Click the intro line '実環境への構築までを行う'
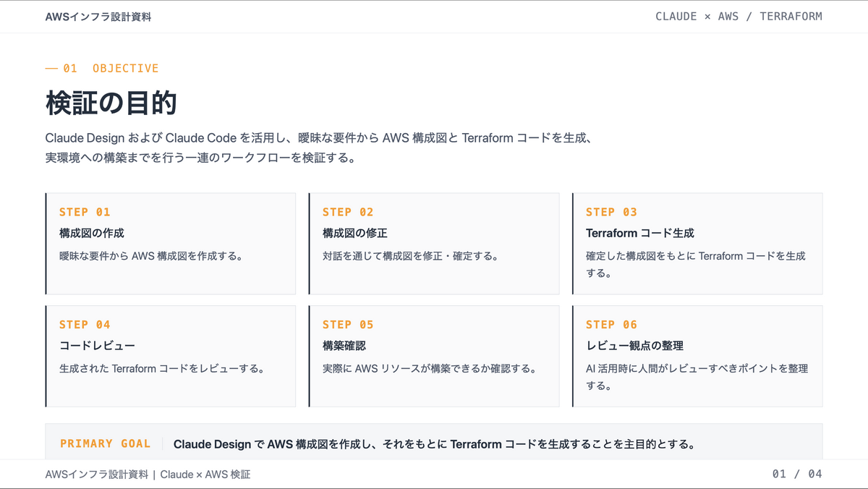The height and width of the screenshot is (489, 868). pyautogui.click(x=200, y=157)
